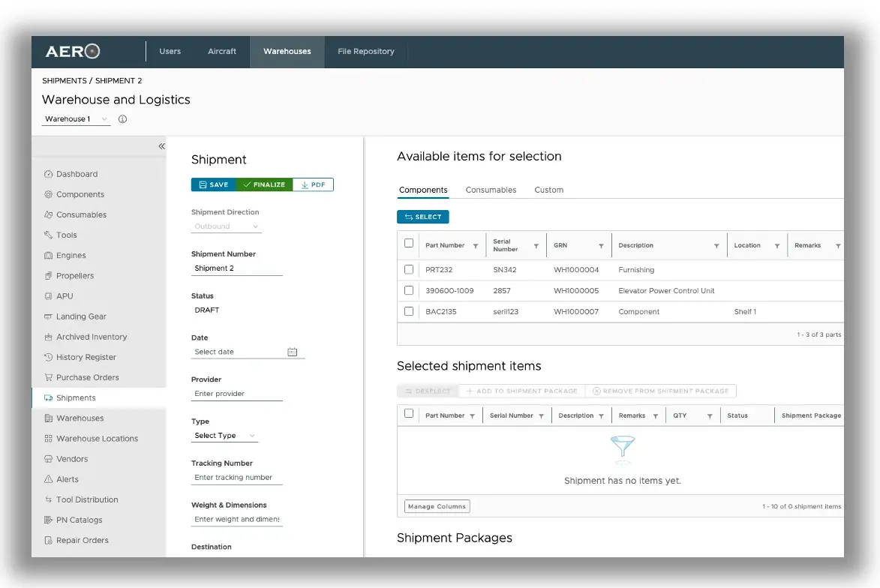Open the calendar icon in Date field
This screenshot has width=880, height=588.
(x=293, y=352)
